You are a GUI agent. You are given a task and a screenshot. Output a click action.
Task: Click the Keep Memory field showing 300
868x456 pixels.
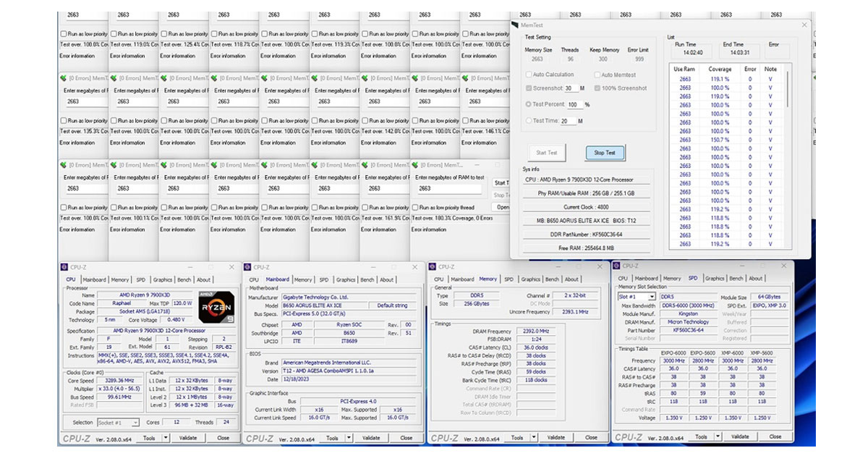coord(603,59)
